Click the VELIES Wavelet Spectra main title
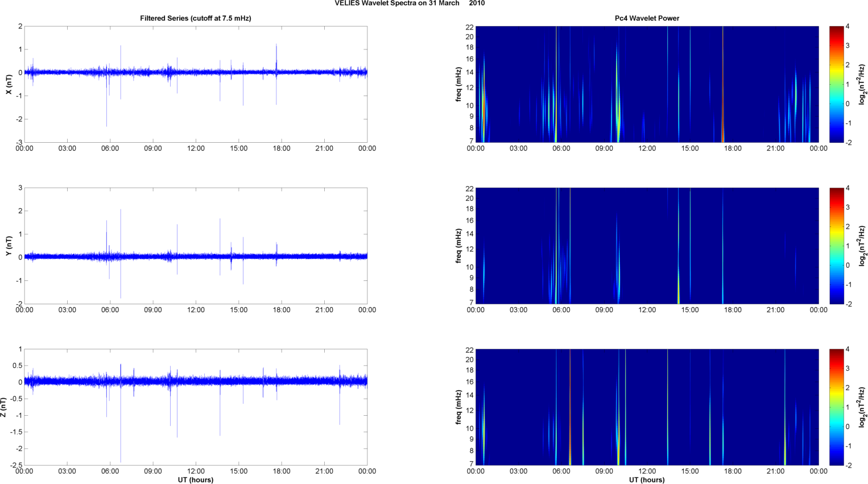The width and height of the screenshot is (868, 484). pyautogui.click(x=410, y=3)
